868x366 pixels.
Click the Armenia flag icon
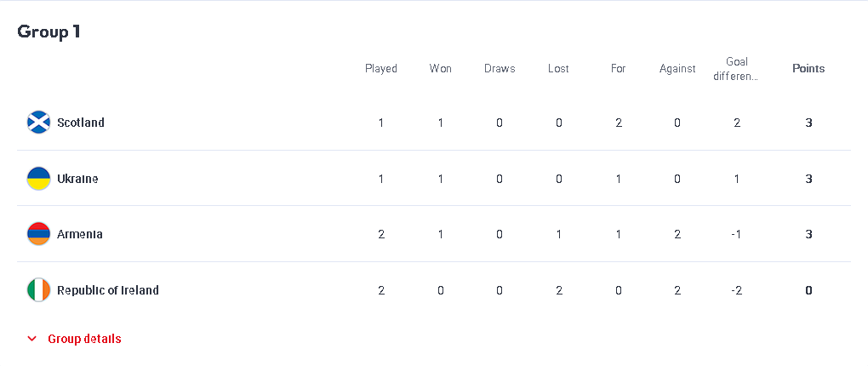pos(39,234)
